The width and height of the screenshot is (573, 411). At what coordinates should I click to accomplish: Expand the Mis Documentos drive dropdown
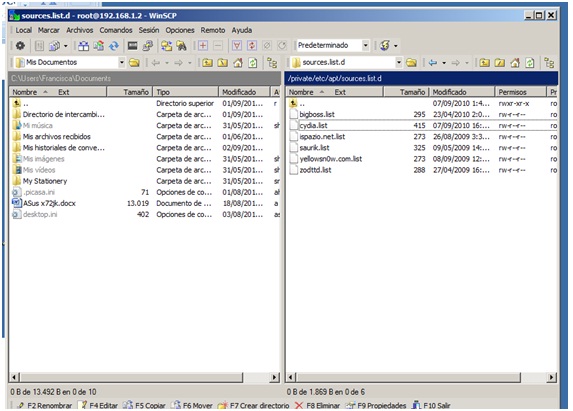tap(122, 62)
